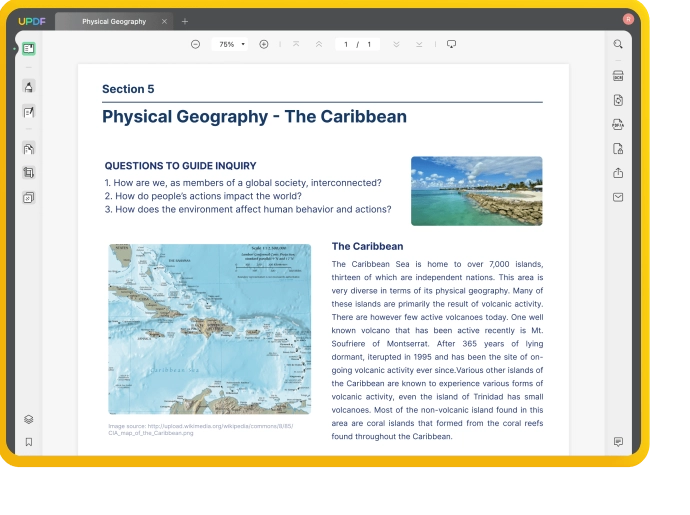The image size is (690, 515).
Task: Open the user account avatar
Action: pos(628,19)
